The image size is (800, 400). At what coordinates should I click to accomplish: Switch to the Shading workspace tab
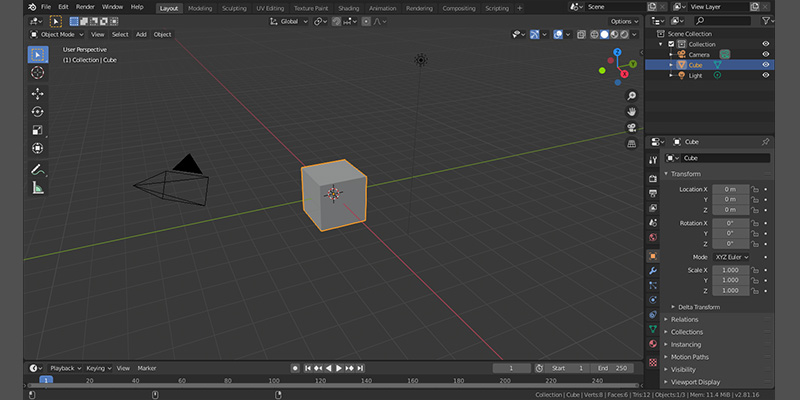click(x=348, y=8)
